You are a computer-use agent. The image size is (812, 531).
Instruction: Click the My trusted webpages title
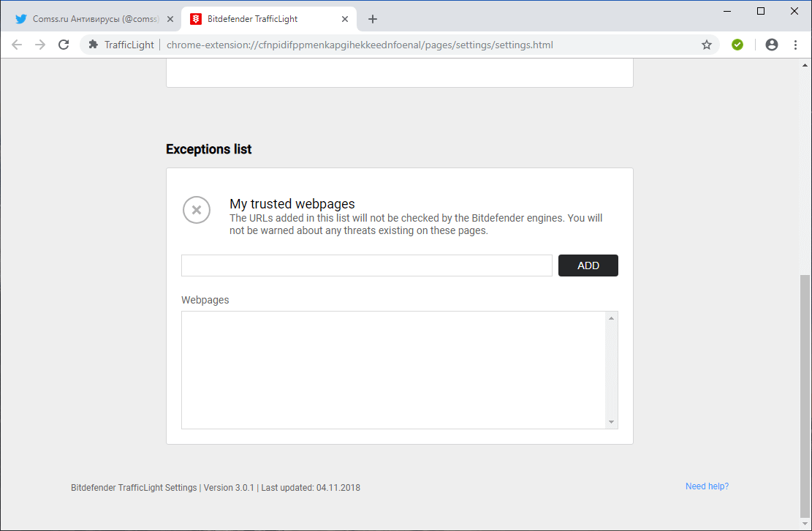click(x=292, y=203)
